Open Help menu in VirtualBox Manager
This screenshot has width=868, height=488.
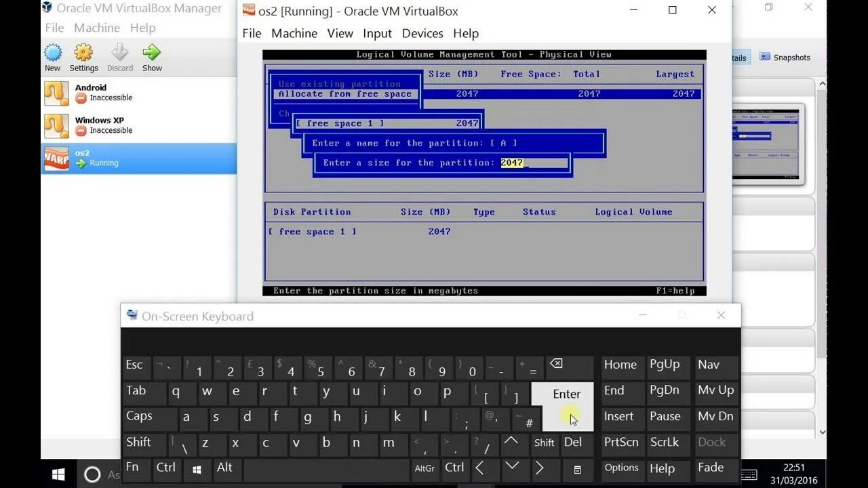click(x=142, y=28)
